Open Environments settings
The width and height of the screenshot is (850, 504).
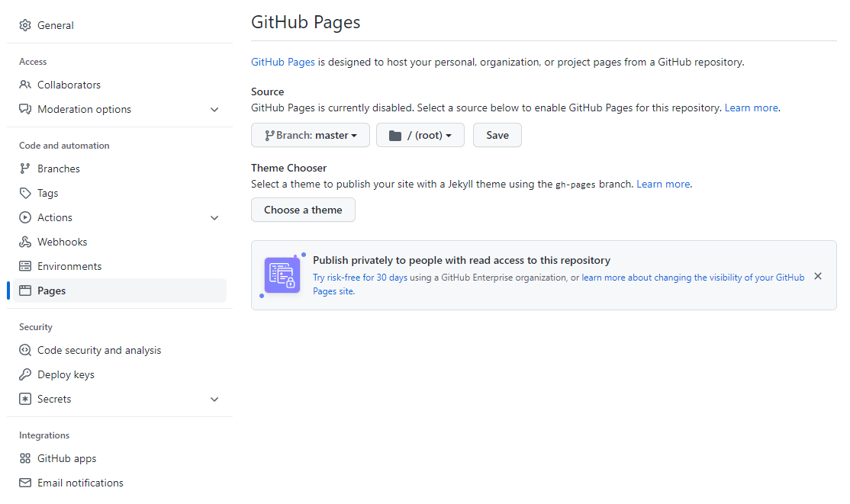(120, 266)
